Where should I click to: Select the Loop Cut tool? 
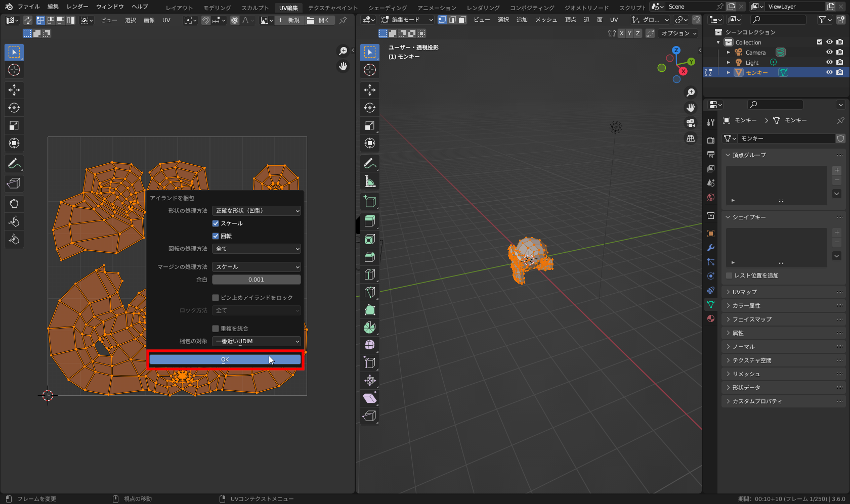pyautogui.click(x=370, y=274)
